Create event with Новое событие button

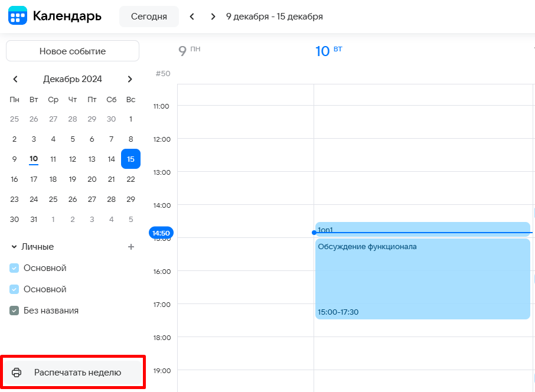[73, 51]
